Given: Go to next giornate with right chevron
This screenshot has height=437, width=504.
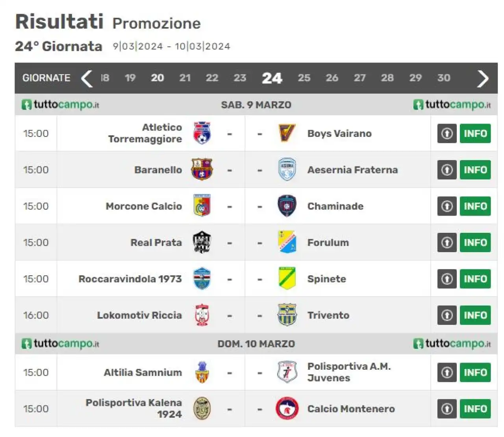Looking at the screenshot, I should (483, 78).
